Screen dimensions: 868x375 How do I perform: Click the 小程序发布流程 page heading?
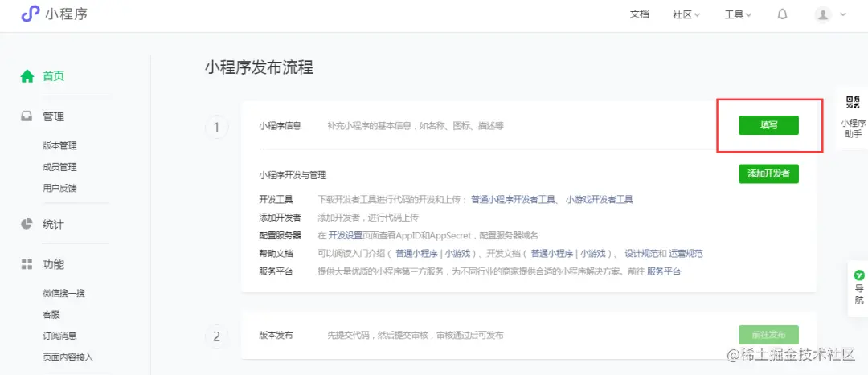coord(259,67)
